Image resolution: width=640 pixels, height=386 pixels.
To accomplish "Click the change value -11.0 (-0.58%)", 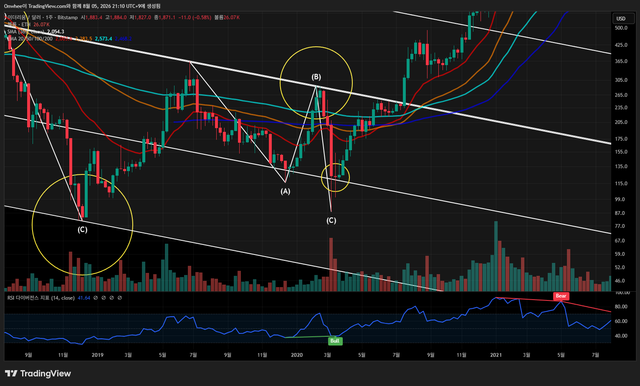I will coord(195,18).
